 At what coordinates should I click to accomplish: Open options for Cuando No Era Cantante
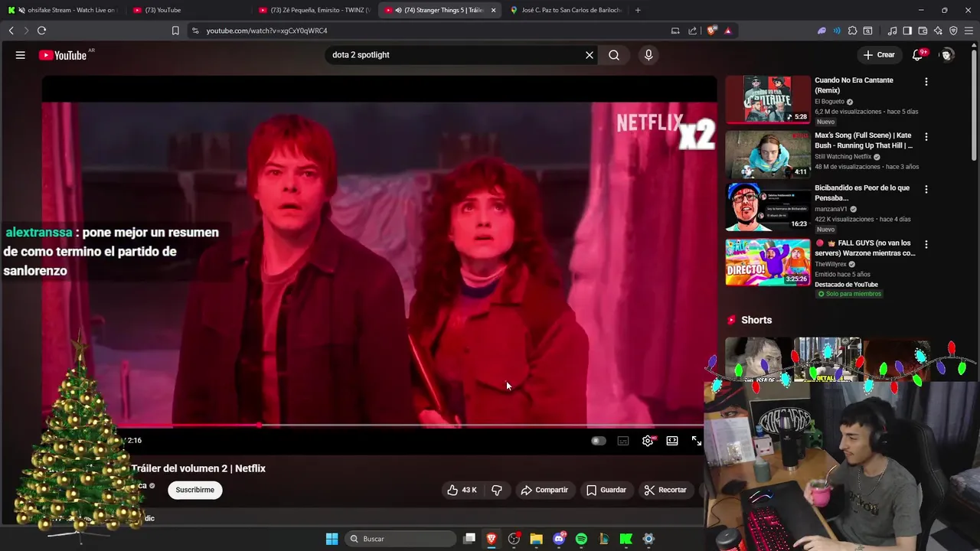coord(926,81)
